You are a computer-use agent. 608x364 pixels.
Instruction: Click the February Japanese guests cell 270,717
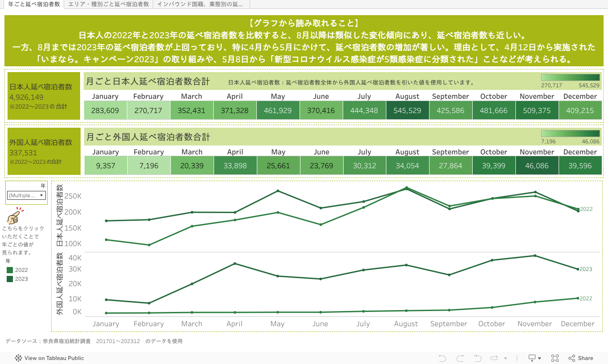tap(148, 110)
